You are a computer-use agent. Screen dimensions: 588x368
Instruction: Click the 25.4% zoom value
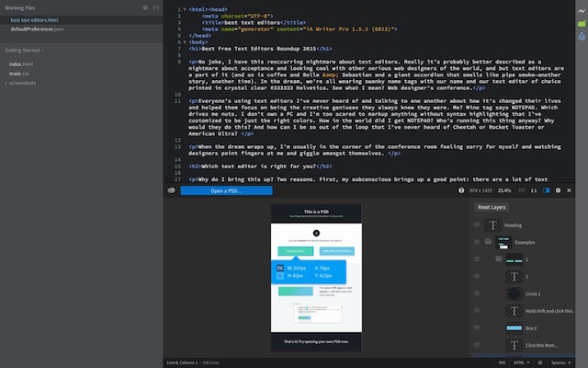click(x=504, y=190)
